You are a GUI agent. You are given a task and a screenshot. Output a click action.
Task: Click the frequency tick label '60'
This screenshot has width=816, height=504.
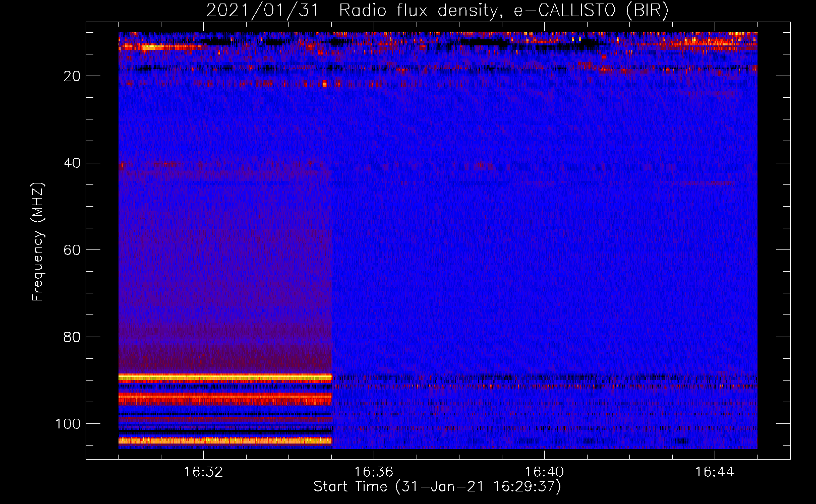pyautogui.click(x=73, y=250)
